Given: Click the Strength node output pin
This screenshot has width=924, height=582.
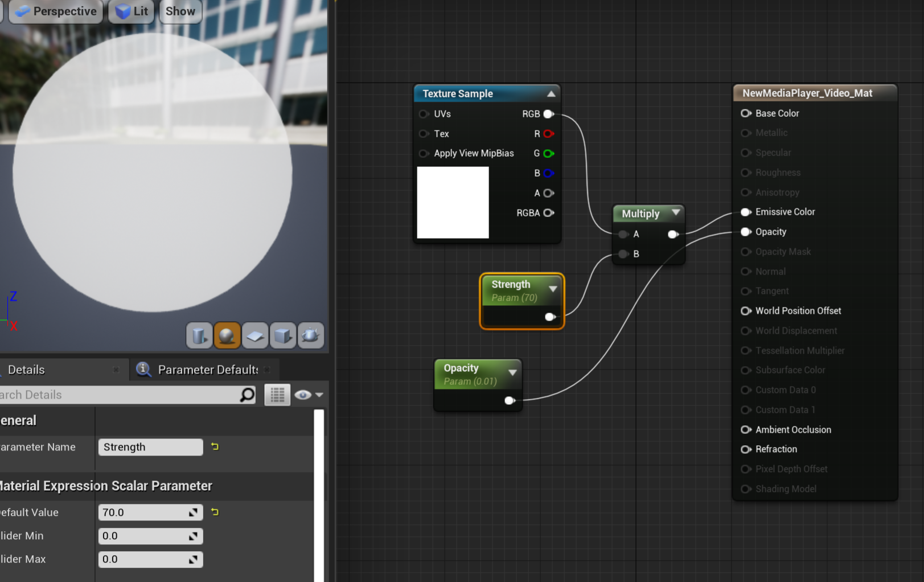Looking at the screenshot, I should (550, 317).
